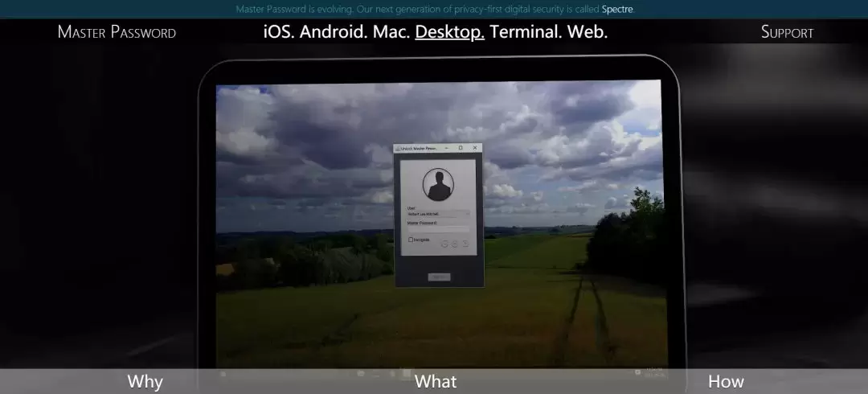Image resolution: width=868 pixels, height=394 pixels.
Task: Tick the Incognito checkbox in the unlock dialog
Action: point(411,240)
